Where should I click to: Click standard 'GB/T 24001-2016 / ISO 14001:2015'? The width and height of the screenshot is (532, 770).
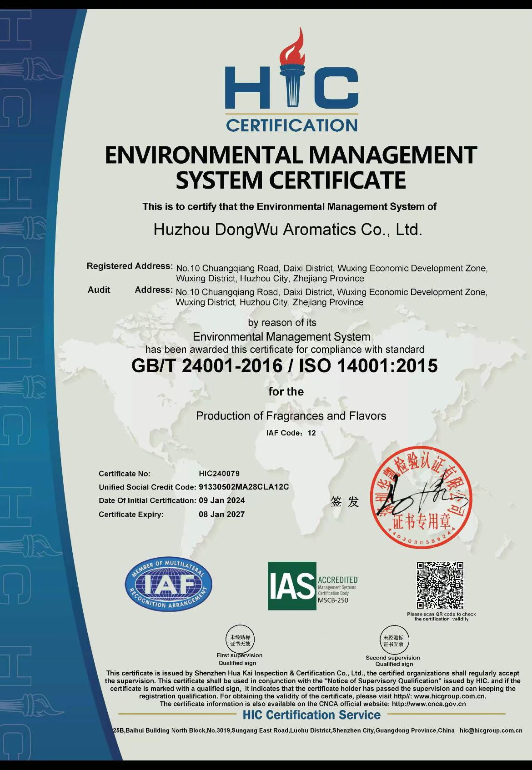285,366
